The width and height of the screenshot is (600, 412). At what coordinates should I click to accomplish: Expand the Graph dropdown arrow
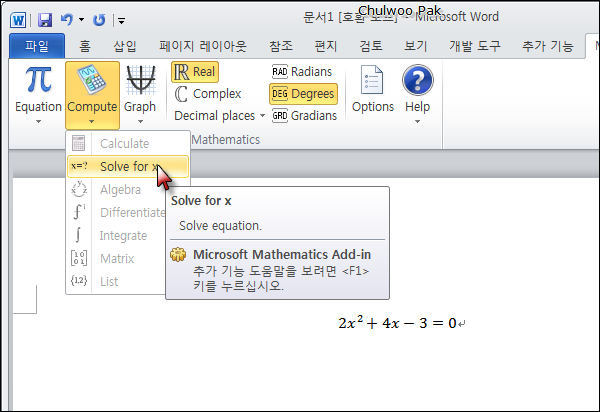pos(140,122)
